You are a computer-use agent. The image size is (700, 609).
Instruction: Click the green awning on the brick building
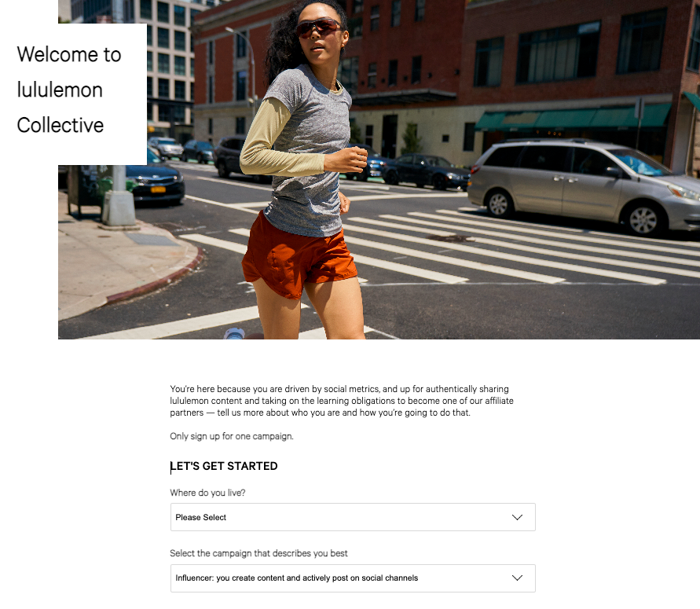(573, 117)
